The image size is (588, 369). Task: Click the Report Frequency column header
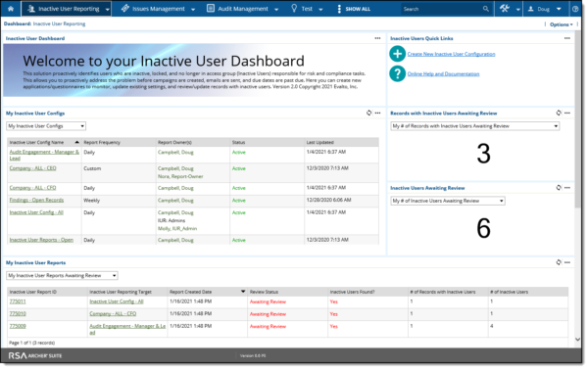(102, 142)
